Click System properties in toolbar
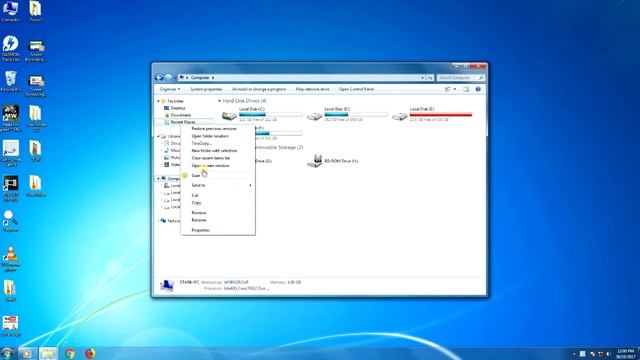This screenshot has height=360, width=640. (x=206, y=89)
